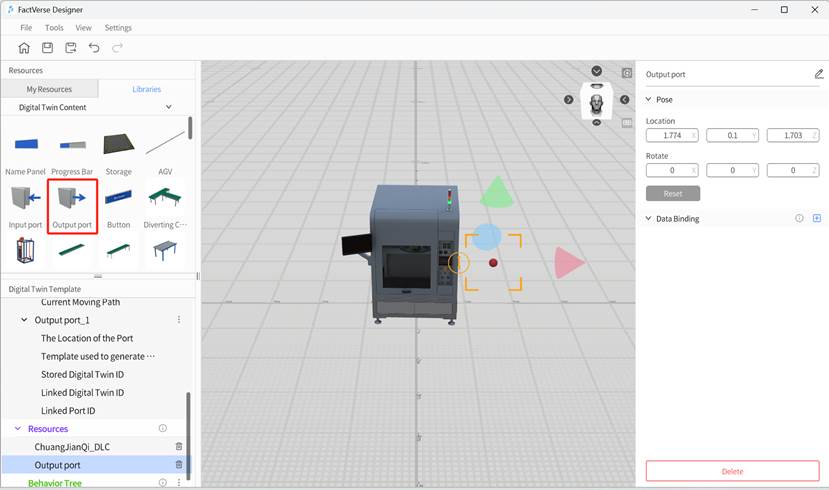This screenshot has height=490, width=829.
Task: Open Behavior Tree info icon
Action: point(162,483)
